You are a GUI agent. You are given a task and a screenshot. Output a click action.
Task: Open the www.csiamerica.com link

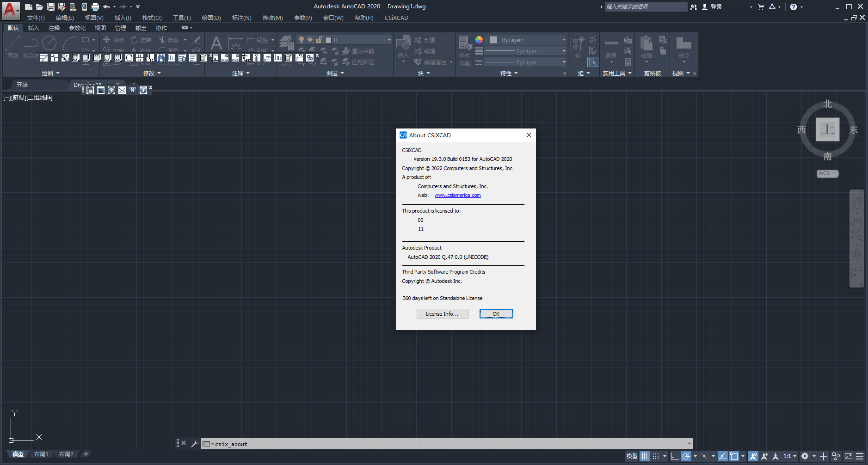coord(457,195)
